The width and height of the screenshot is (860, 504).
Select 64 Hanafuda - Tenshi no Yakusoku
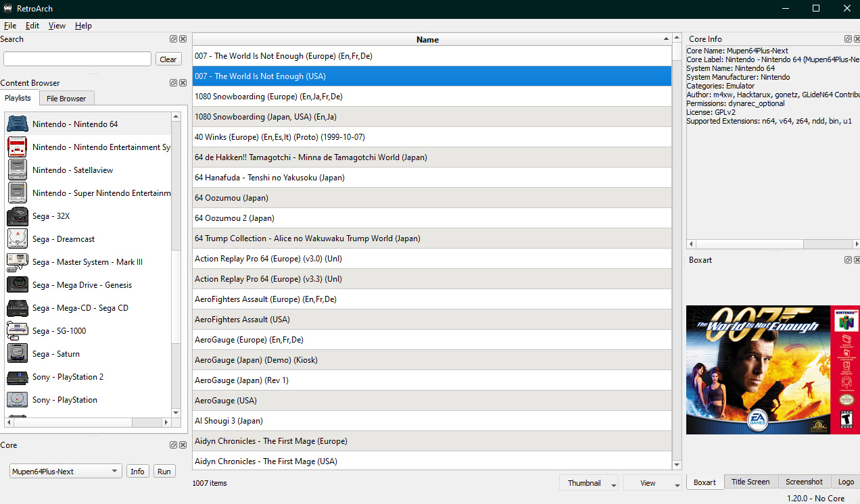(x=432, y=178)
